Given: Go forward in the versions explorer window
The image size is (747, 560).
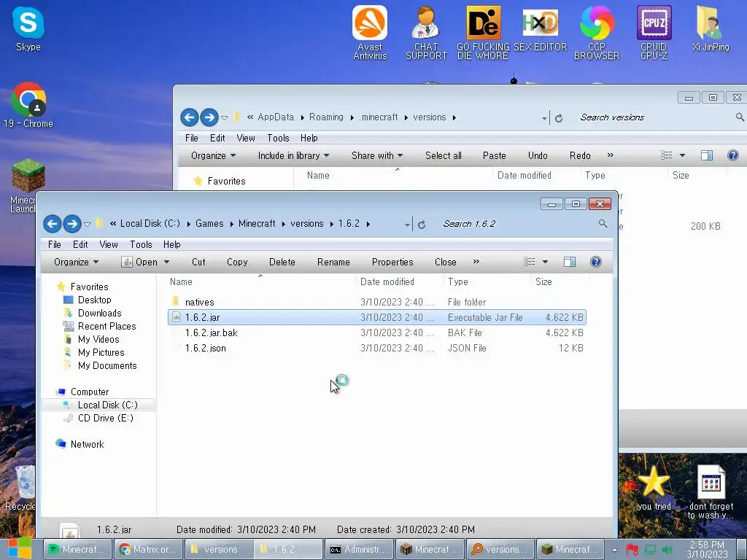Looking at the screenshot, I should (209, 117).
